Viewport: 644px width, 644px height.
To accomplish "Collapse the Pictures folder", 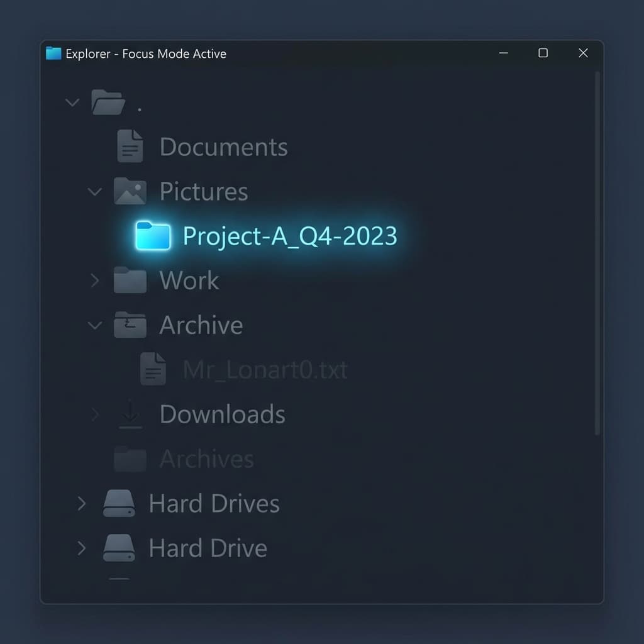I will point(94,191).
